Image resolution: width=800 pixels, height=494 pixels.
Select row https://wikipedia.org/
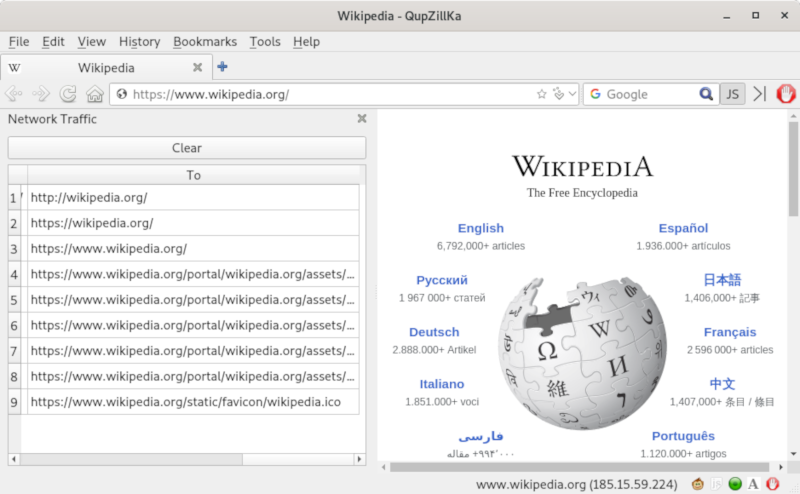click(x=193, y=223)
